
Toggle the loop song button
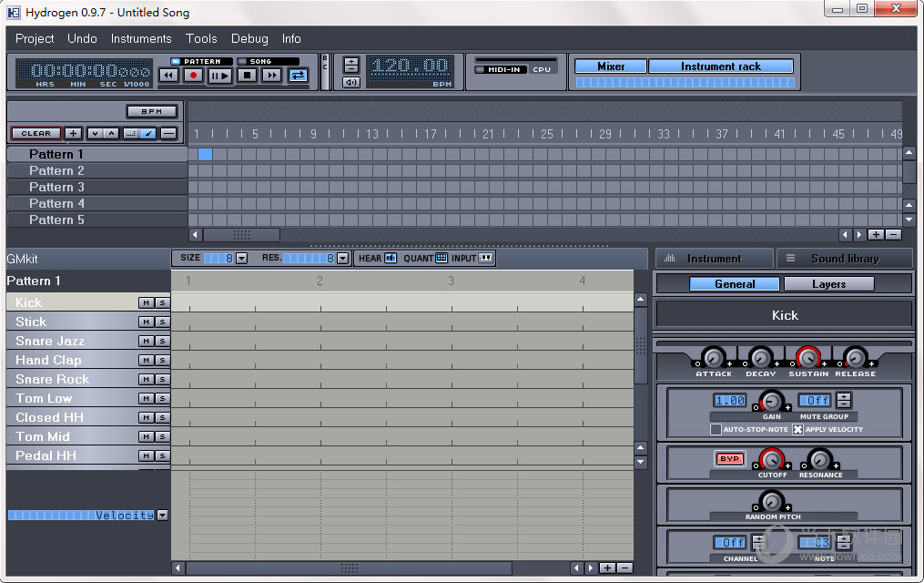298,76
